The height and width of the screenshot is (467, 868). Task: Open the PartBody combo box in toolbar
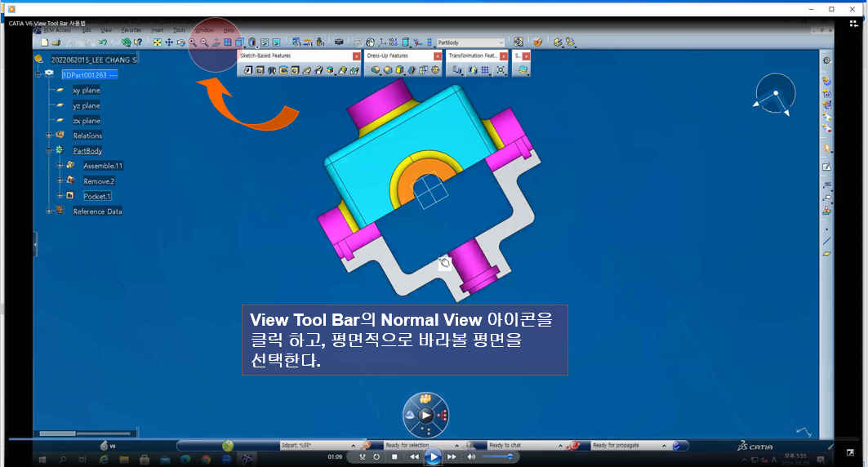[x=470, y=42]
